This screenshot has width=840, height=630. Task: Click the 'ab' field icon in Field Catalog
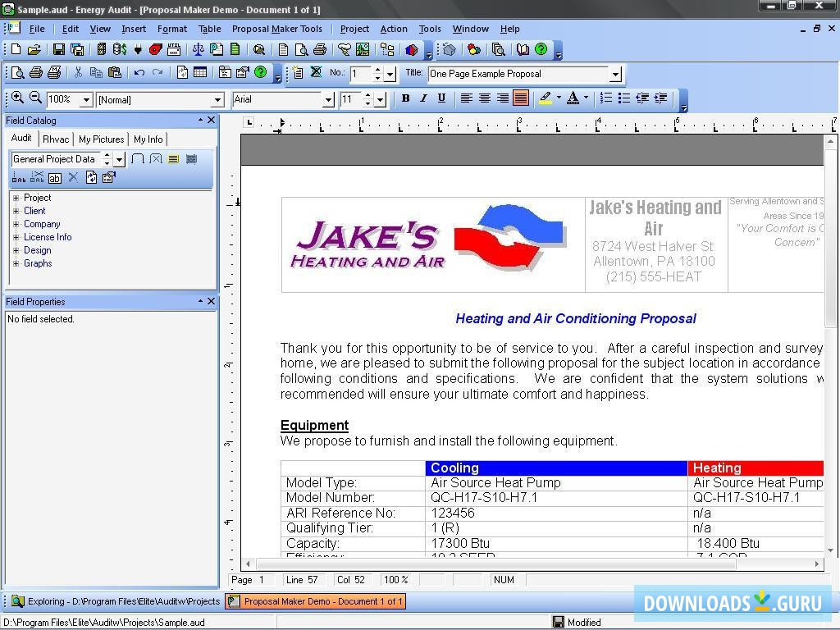tap(55, 178)
